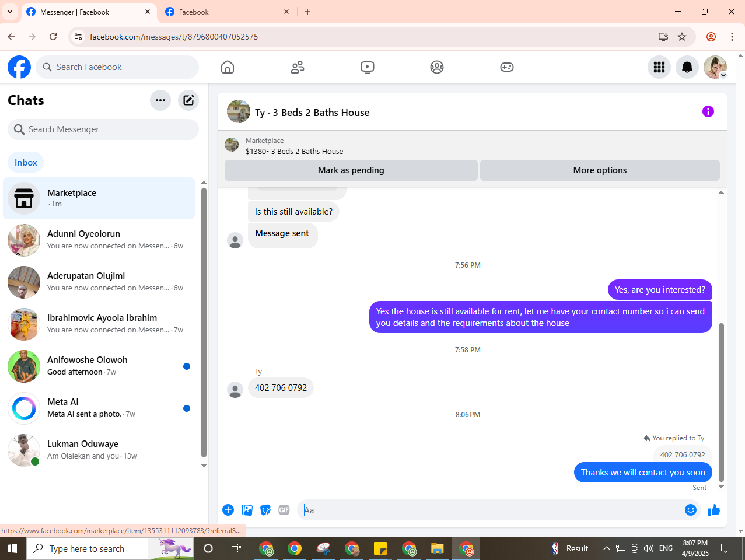Viewport: 745px width, 560px height.
Task: Click More options button
Action: tap(600, 170)
